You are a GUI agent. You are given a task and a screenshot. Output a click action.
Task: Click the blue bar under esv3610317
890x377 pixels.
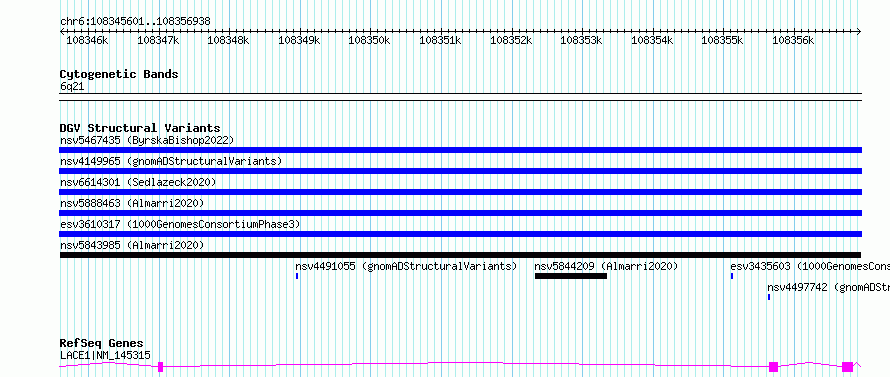(460, 234)
